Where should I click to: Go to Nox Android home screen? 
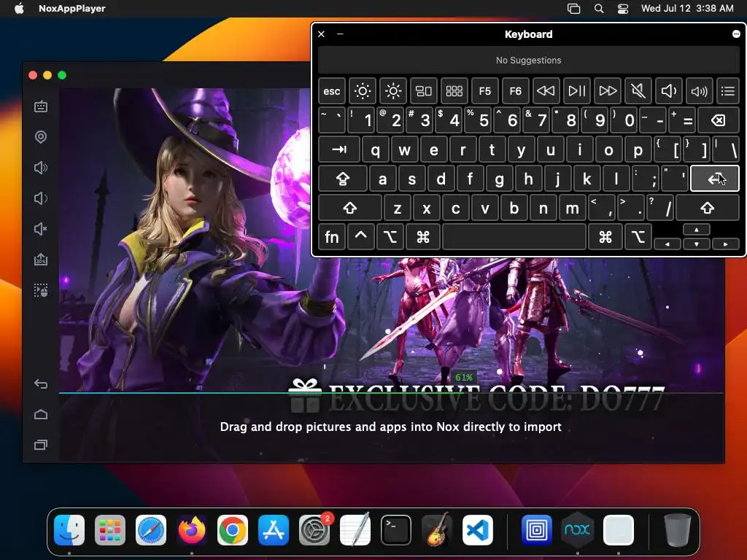pos(41,414)
